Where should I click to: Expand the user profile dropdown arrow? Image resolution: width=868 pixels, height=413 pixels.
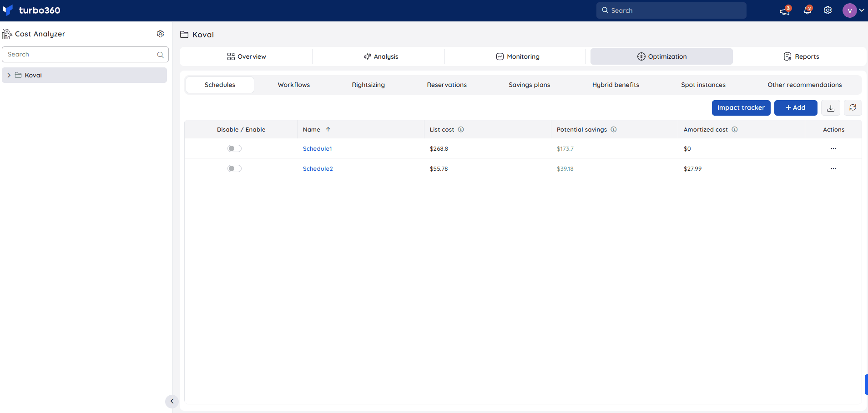[861, 10]
